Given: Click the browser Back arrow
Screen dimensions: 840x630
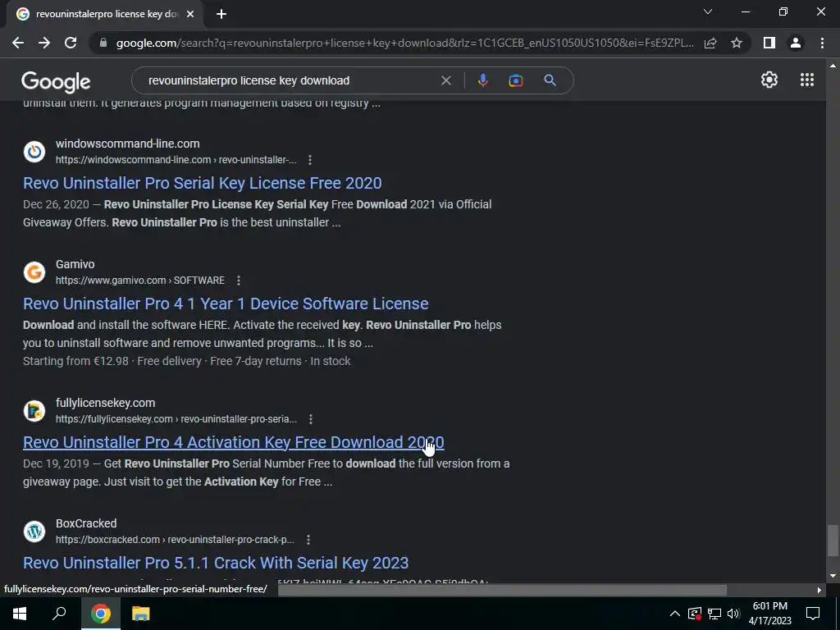Looking at the screenshot, I should point(18,43).
